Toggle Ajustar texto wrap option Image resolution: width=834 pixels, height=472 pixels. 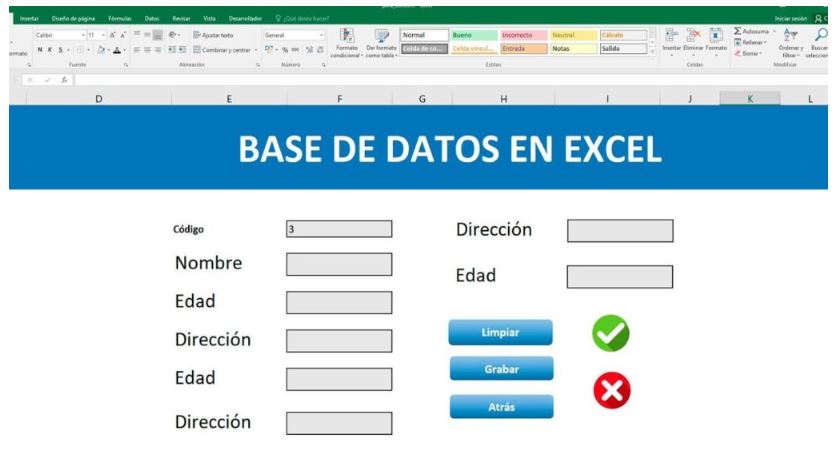(213, 35)
